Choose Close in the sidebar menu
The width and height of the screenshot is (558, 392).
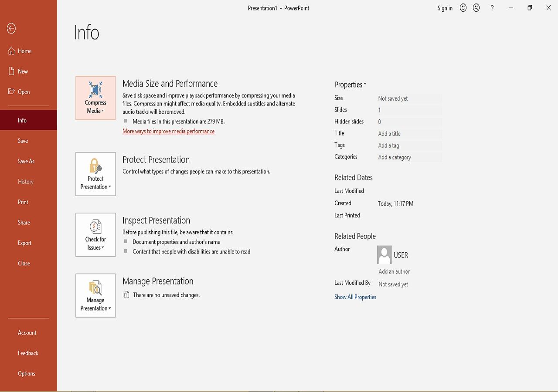click(x=28, y=264)
